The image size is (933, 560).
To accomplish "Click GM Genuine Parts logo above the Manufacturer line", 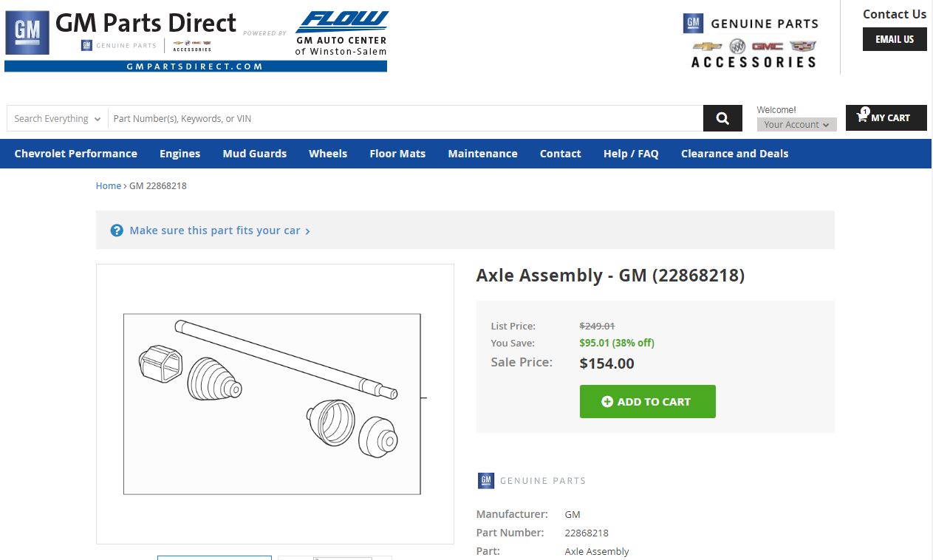I will 531,480.
